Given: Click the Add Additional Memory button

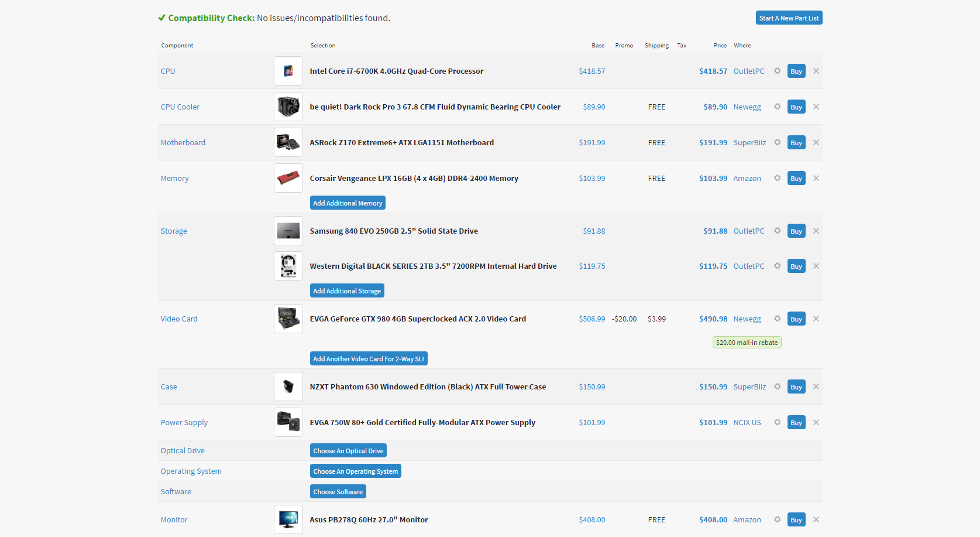Looking at the screenshot, I should point(348,203).
